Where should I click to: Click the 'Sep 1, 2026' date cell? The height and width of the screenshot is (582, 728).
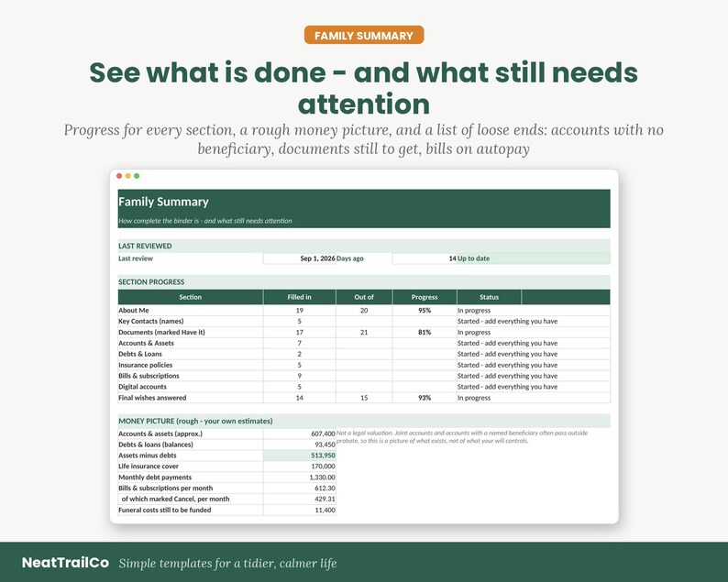[x=300, y=258]
